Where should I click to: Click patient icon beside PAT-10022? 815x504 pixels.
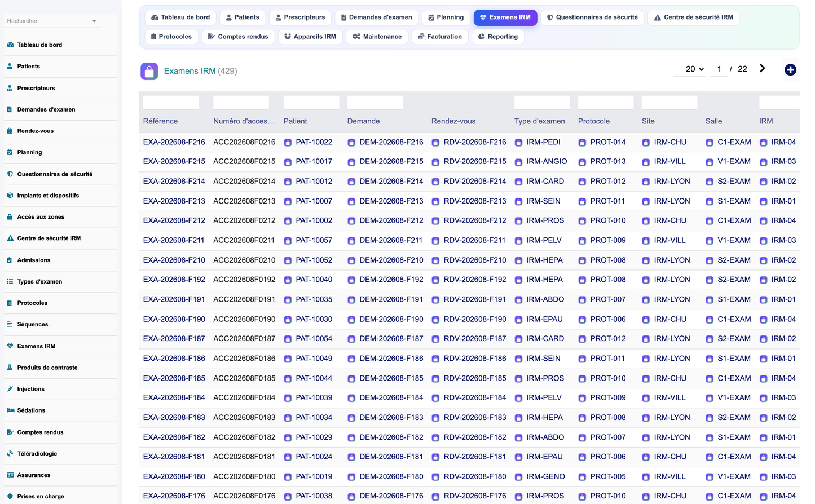coord(288,143)
